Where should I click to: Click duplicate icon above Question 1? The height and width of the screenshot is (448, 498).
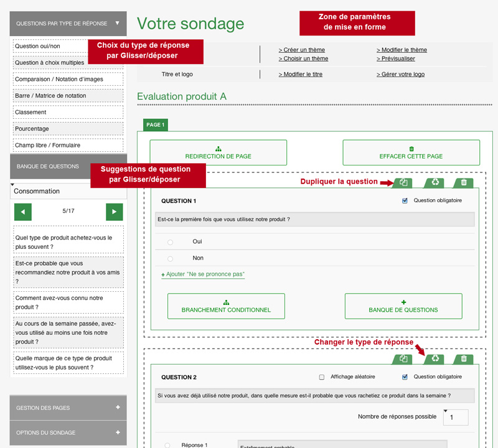[x=404, y=183]
